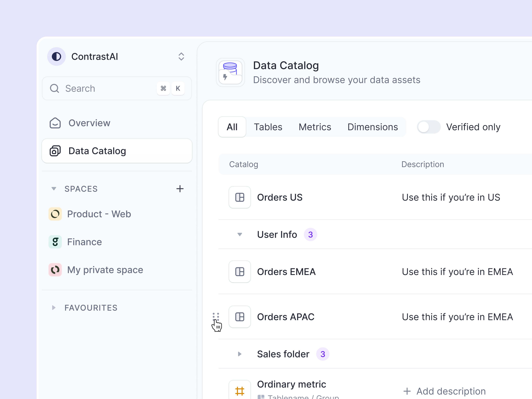Expand the FAVOURITES section
This screenshot has width=532, height=399.
point(54,308)
